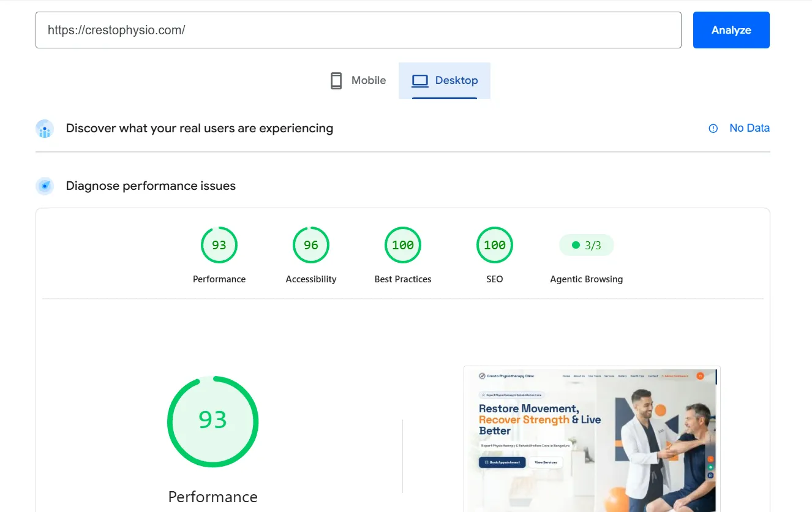Switch to the Mobile tab

click(x=358, y=81)
